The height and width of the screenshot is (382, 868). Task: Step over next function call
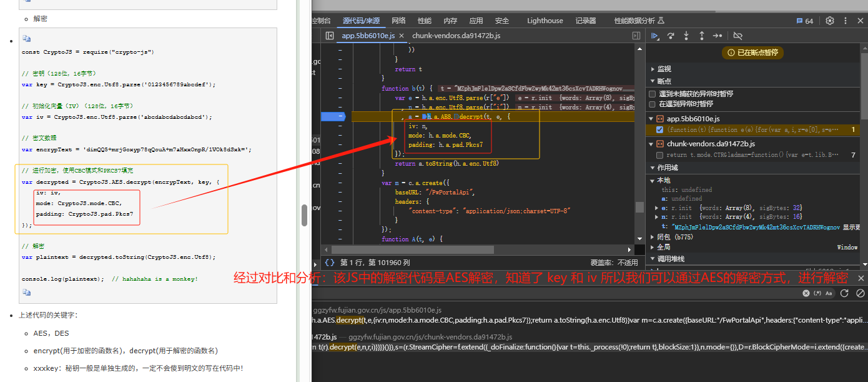coord(671,36)
